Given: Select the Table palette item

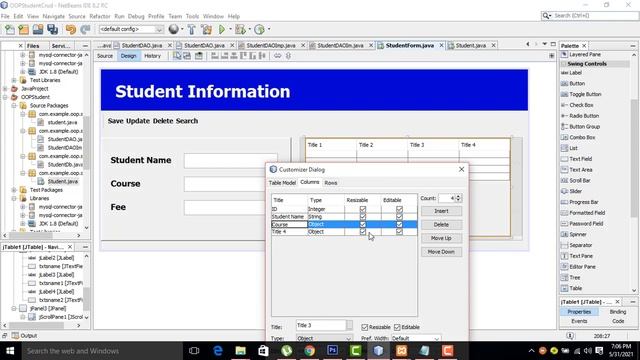Looking at the screenshot, I should pyautogui.click(x=576, y=288).
